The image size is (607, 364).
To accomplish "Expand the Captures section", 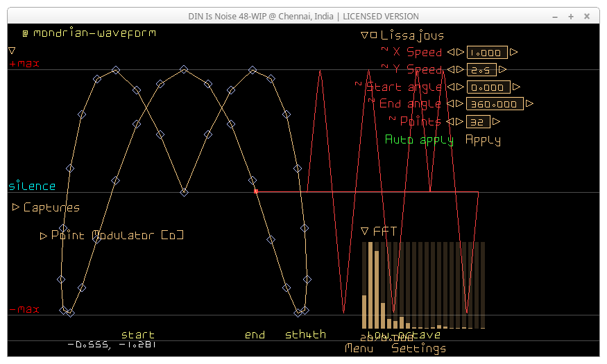I will pos(16,207).
